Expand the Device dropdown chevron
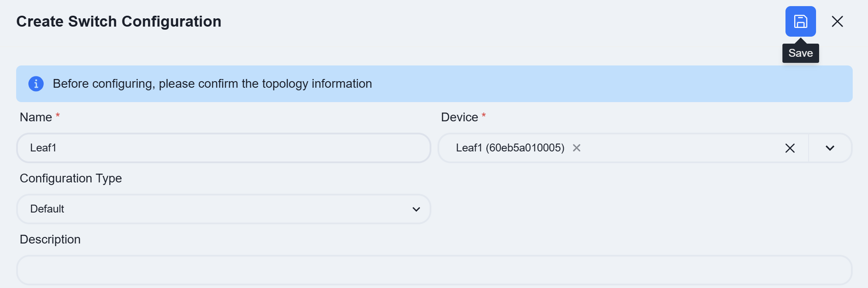868x288 pixels. 830,148
